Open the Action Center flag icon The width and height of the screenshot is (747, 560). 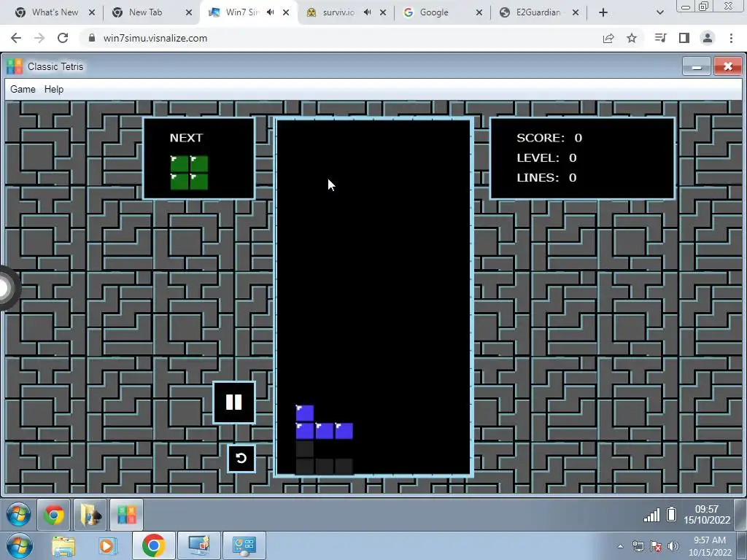(656, 546)
